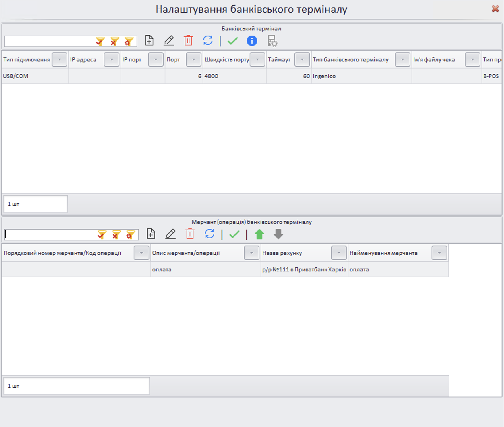Click green checkmark in bank terminal toolbar

click(232, 41)
